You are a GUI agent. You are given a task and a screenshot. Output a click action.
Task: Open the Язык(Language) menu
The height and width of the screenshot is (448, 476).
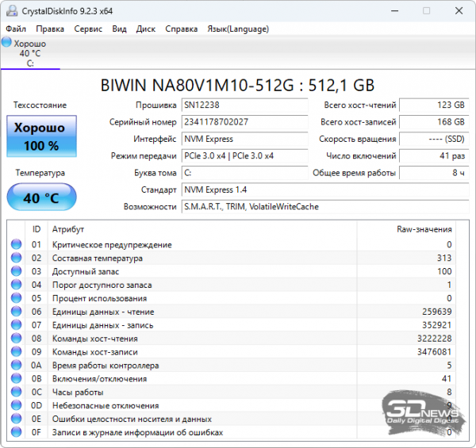[x=237, y=29]
